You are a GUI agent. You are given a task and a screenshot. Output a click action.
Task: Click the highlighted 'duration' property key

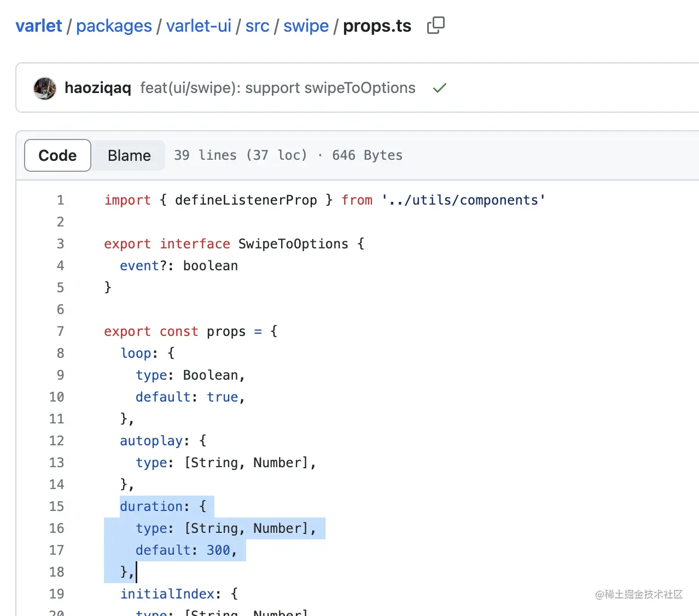pyautogui.click(x=152, y=507)
